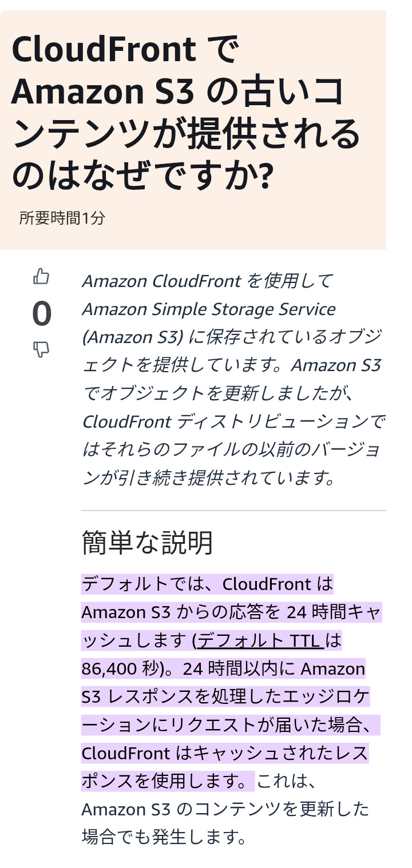Click highlighted line "CloudFront はキャッシュされたレス"
The height and width of the screenshot is (868, 412).
(225, 753)
